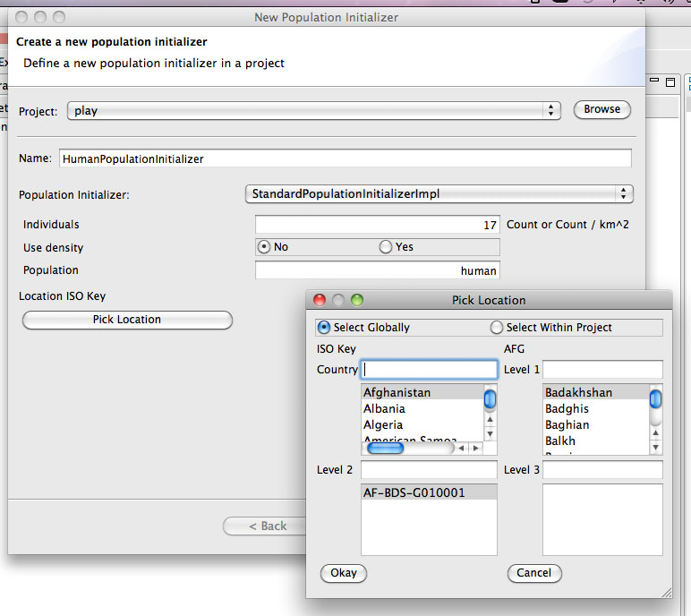
Task: Edit the Name field HumanPopulationInitializer
Action: [x=345, y=158]
